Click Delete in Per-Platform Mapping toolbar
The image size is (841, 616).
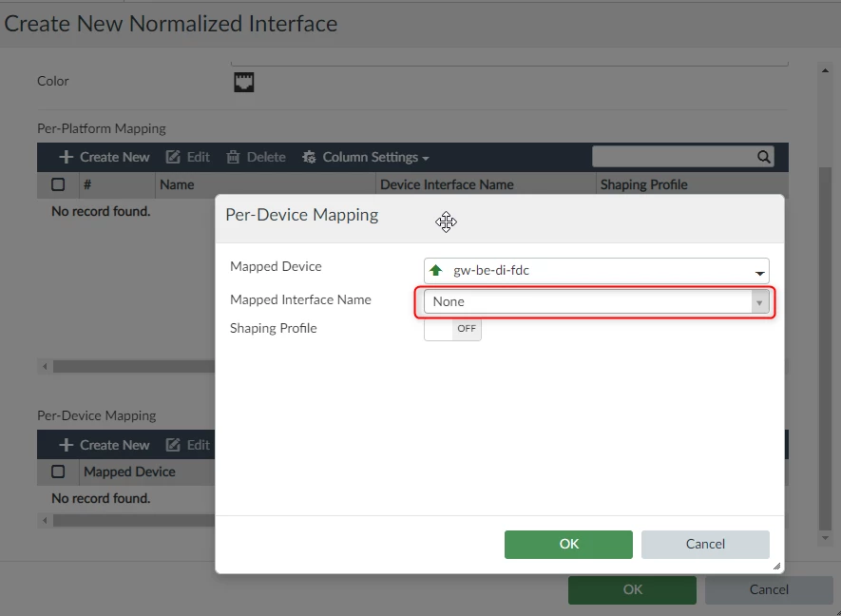pos(256,157)
